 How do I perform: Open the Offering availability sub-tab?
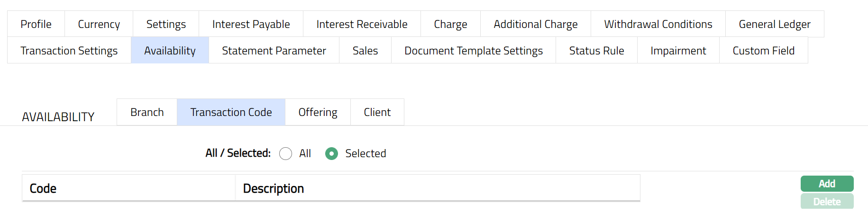(x=318, y=112)
